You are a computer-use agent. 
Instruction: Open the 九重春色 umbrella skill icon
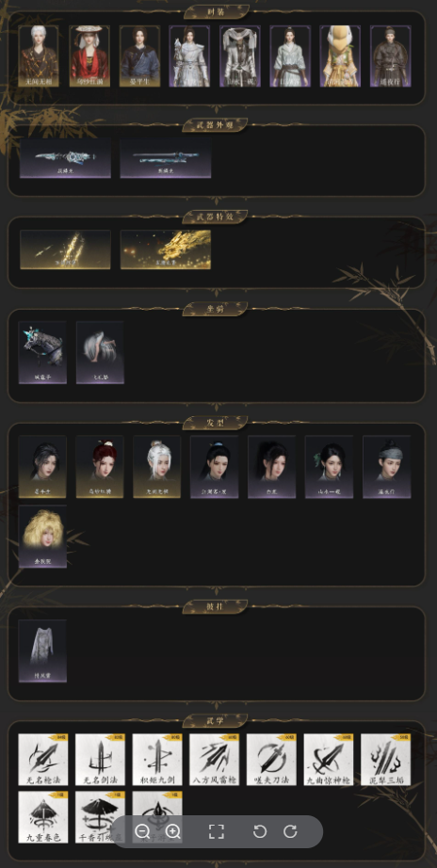pos(43,817)
